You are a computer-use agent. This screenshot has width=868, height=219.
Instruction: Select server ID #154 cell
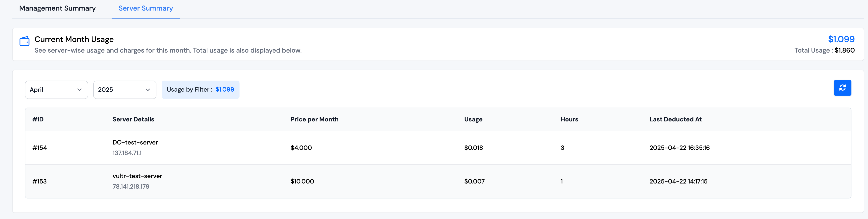pos(40,148)
